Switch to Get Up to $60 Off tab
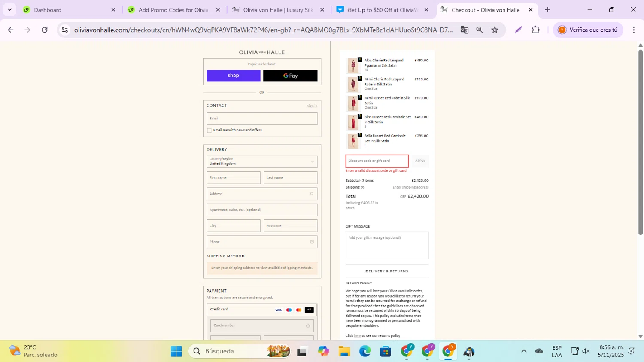The image size is (644, 362). click(382, 10)
